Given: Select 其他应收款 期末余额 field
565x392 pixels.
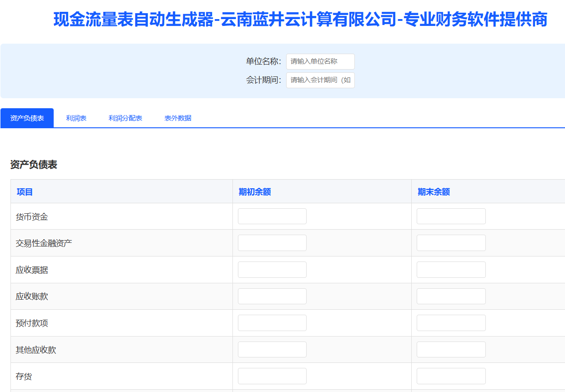Looking at the screenshot, I should [x=451, y=350].
